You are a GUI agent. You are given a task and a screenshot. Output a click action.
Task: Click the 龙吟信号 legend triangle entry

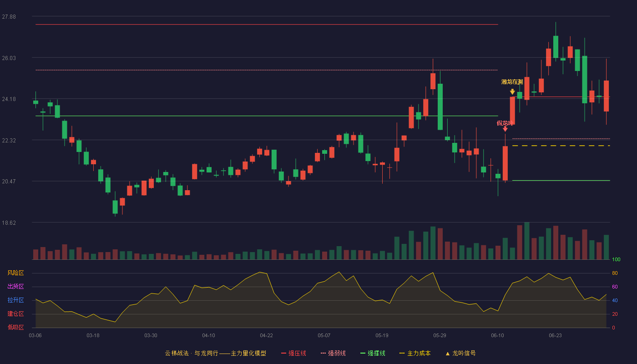(460, 353)
